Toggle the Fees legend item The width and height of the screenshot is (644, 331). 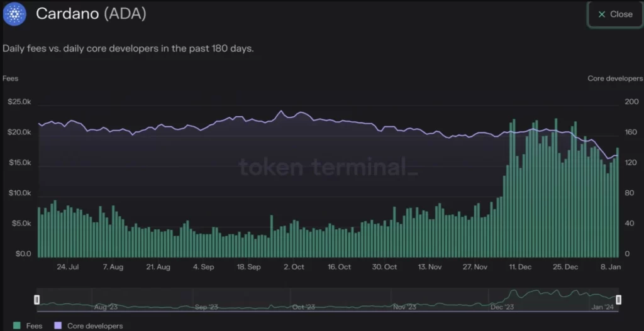click(28, 326)
